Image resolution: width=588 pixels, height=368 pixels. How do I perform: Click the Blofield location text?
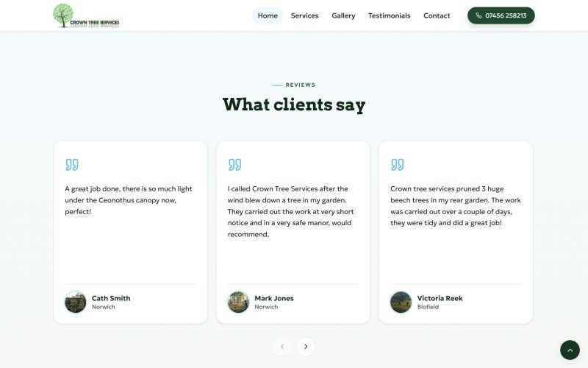[428, 307]
